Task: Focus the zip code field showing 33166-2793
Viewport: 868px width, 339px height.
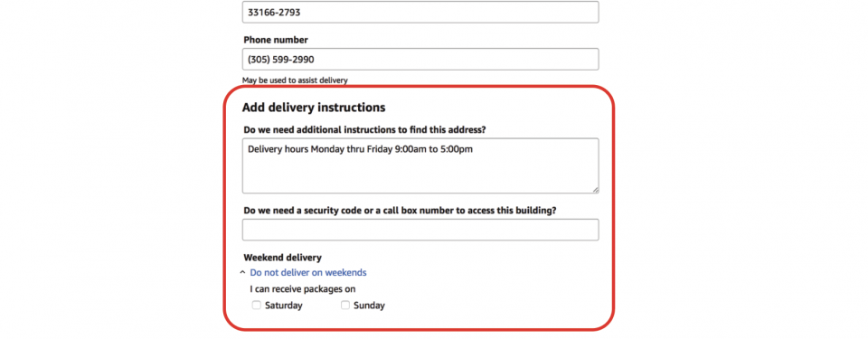Action: (420, 12)
